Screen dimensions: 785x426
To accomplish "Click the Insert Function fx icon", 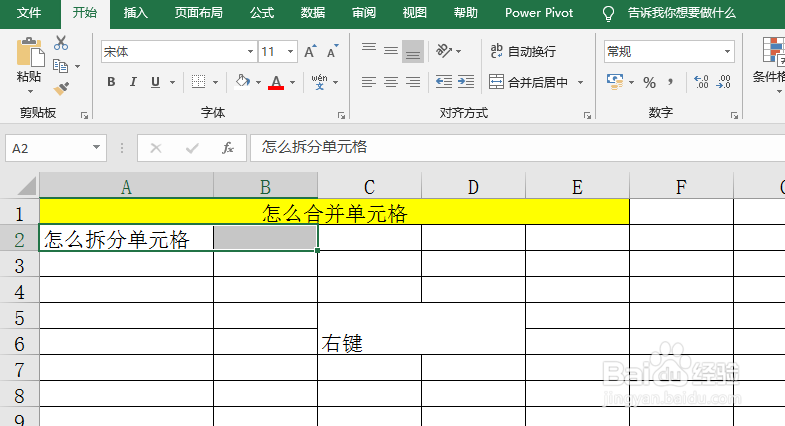I will point(228,148).
